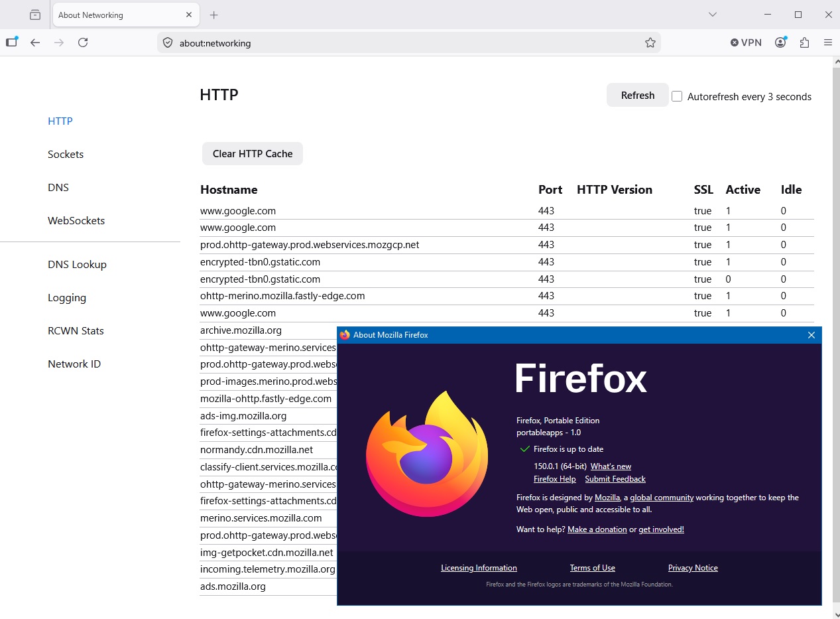Open the WebSockets section
Screen dimensions: 840x619
[76, 221]
